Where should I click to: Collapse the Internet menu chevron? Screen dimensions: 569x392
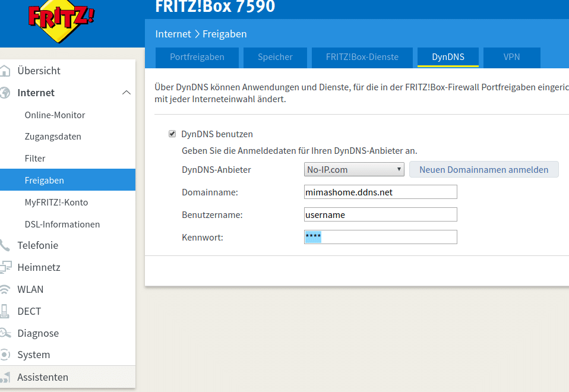tap(126, 93)
